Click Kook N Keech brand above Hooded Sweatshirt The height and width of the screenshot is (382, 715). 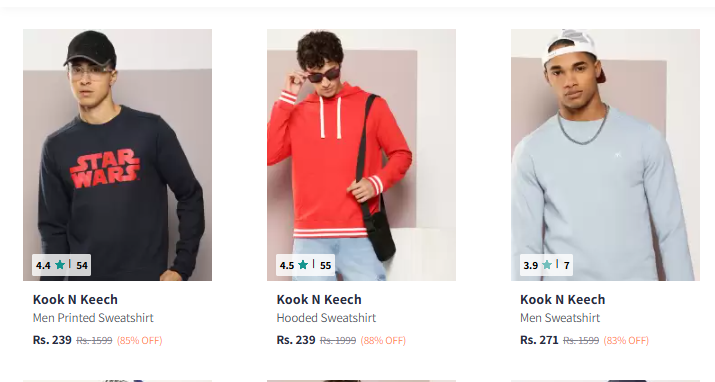319,299
